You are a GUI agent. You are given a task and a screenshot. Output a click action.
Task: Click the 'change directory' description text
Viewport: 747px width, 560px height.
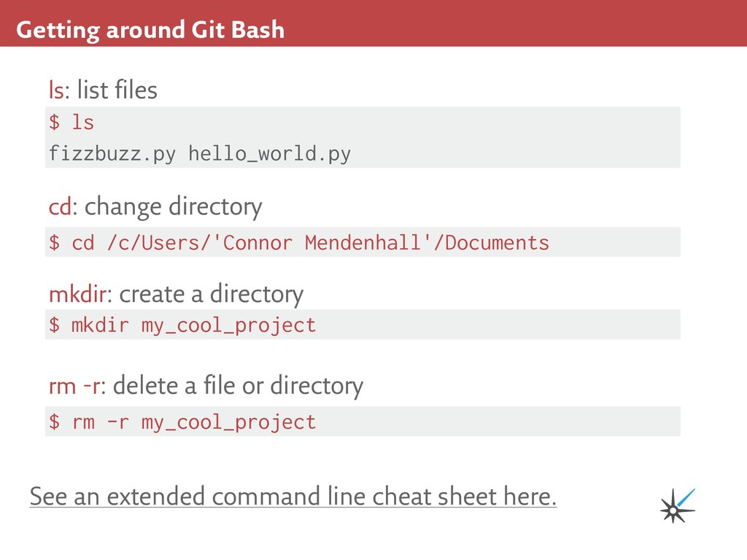(173, 207)
